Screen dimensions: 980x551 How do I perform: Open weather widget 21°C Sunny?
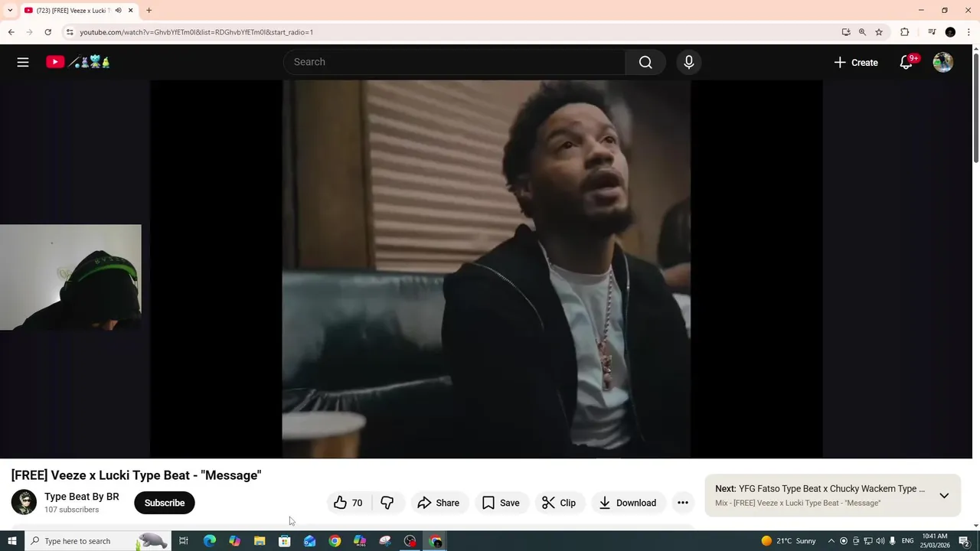(x=789, y=541)
